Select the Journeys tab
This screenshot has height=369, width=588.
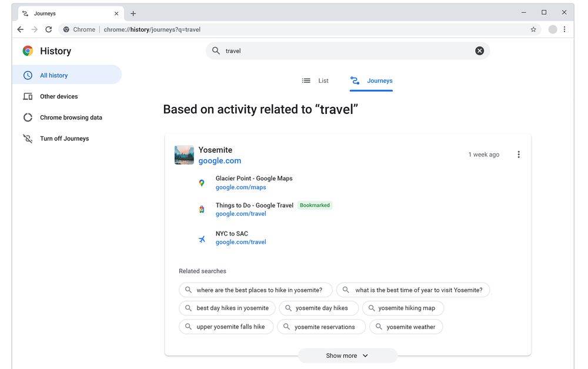371,80
